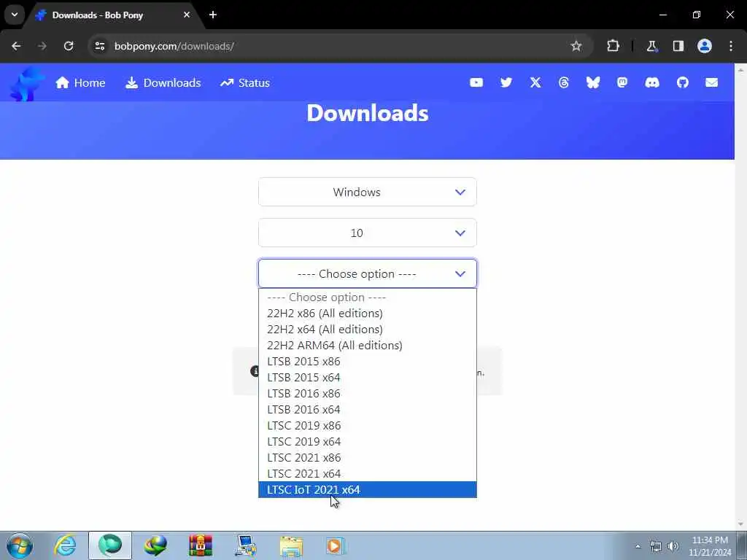Screen dimensions: 747x560
Task: Open the Twitter bird icon link
Action: point(506,83)
